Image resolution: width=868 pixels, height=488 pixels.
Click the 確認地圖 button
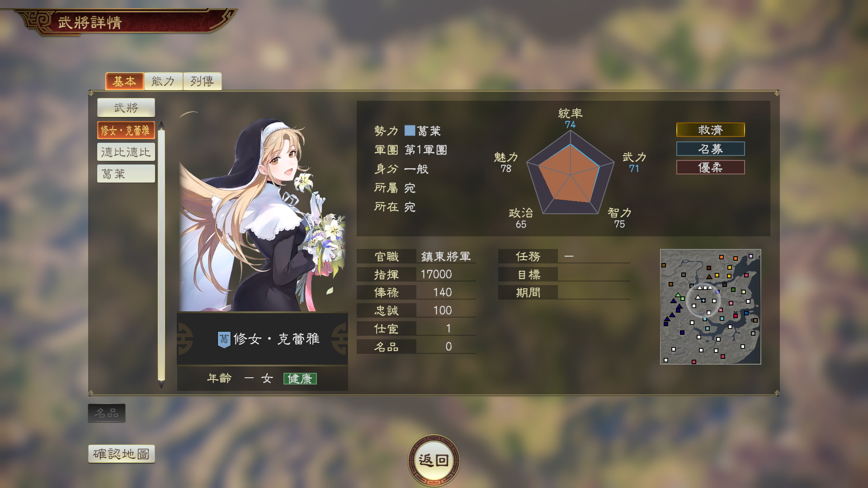[121, 454]
